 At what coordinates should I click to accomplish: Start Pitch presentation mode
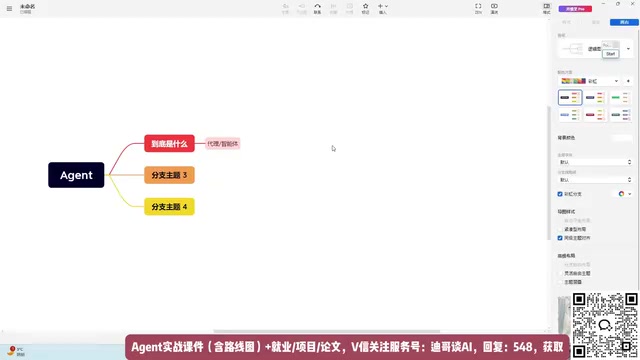click(x=494, y=9)
